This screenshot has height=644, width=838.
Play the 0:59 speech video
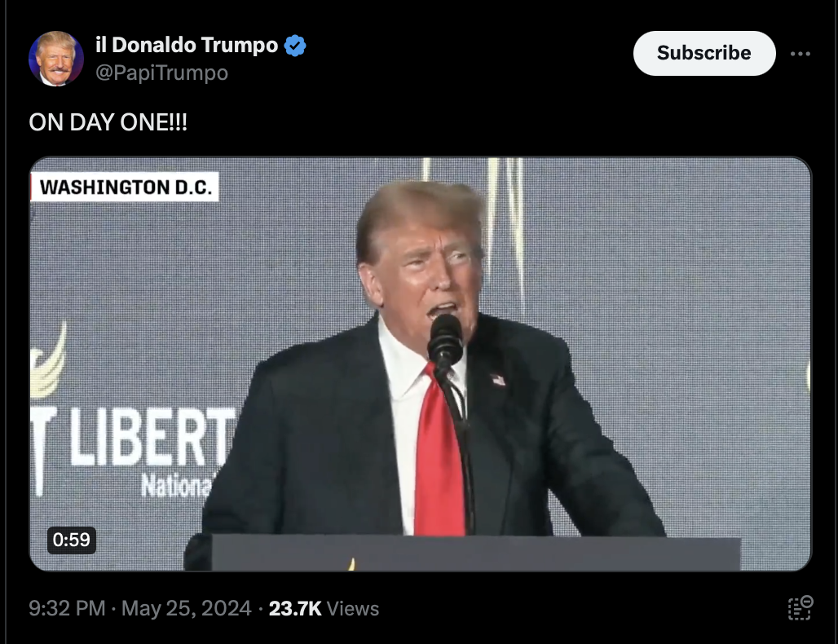(420, 364)
